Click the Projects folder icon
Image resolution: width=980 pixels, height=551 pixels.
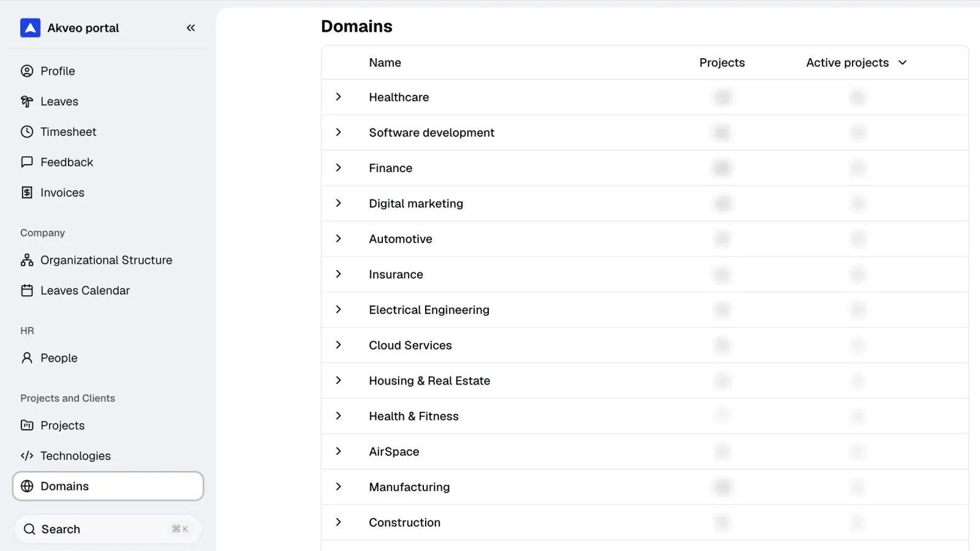27,425
